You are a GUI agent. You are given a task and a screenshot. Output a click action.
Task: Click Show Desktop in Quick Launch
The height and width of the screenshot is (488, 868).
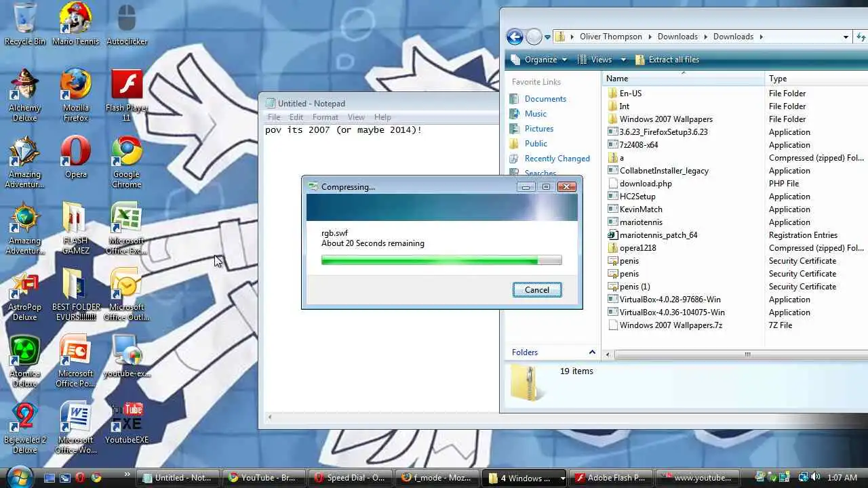pyautogui.click(x=49, y=478)
